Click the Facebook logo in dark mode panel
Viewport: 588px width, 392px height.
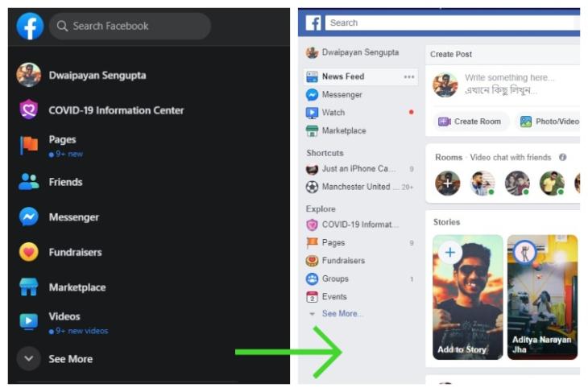(x=30, y=27)
